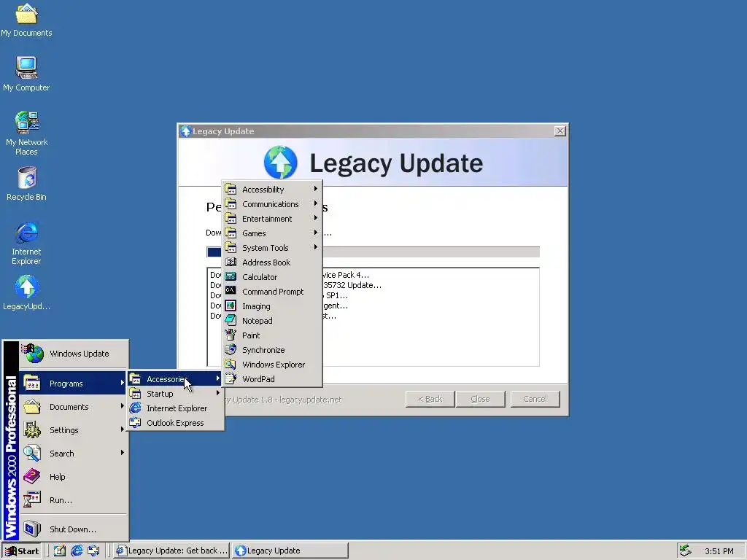This screenshot has width=747, height=560.
Task: Switch to 'Legacy Update: Get back' taskbar button
Action: tap(172, 551)
